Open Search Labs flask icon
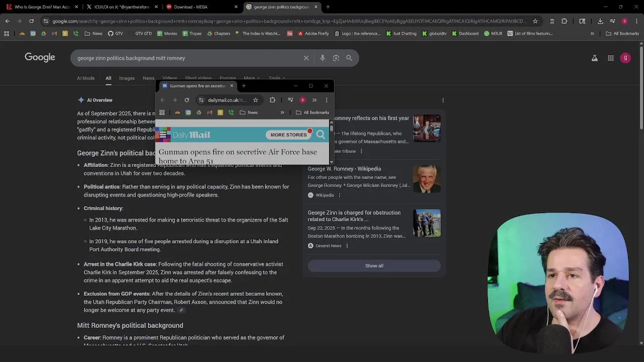644x362 pixels. pyautogui.click(x=595, y=58)
